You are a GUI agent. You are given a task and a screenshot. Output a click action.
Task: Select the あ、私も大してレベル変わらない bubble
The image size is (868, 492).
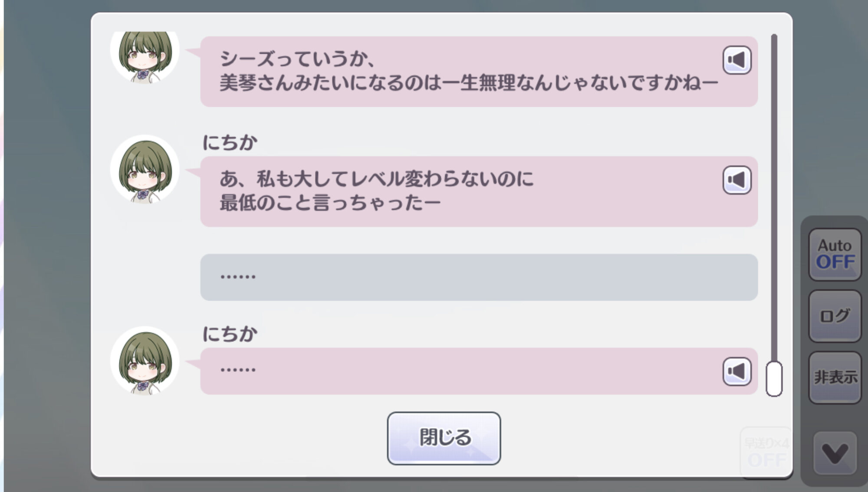pyautogui.click(x=479, y=191)
